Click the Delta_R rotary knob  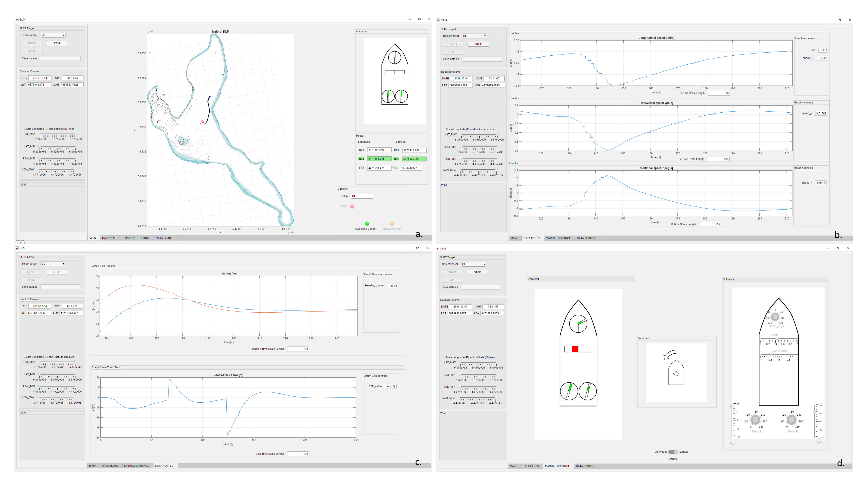tap(791, 420)
